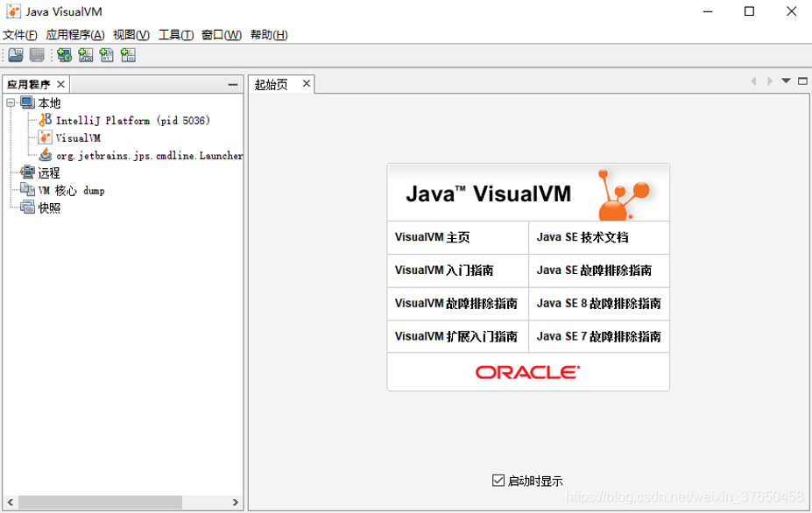Open the 应用程序(A) menu
The width and height of the screenshot is (812, 513).
75,35
